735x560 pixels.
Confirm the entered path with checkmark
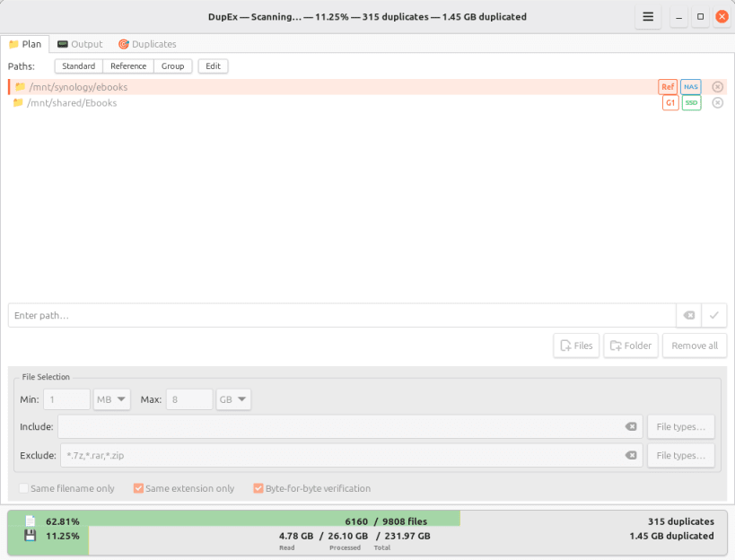coord(713,315)
